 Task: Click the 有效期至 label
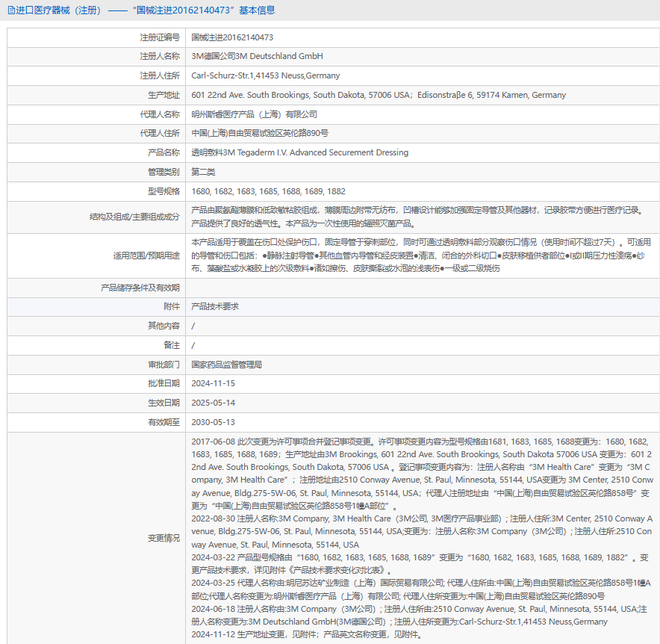coord(164,422)
